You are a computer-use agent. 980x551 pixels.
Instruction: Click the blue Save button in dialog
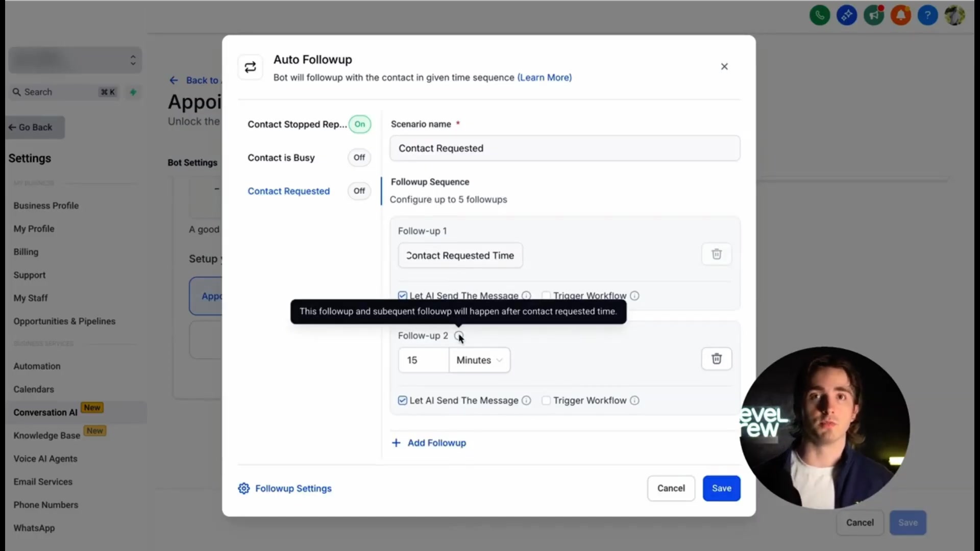coord(721,488)
